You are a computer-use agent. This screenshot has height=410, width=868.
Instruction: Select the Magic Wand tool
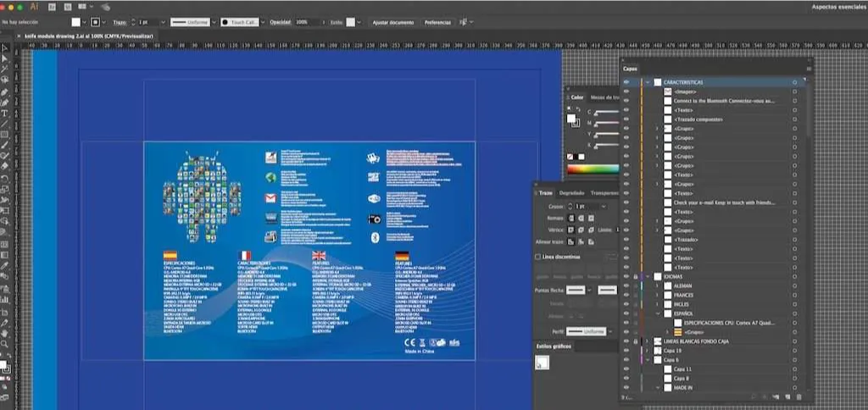[x=5, y=69]
